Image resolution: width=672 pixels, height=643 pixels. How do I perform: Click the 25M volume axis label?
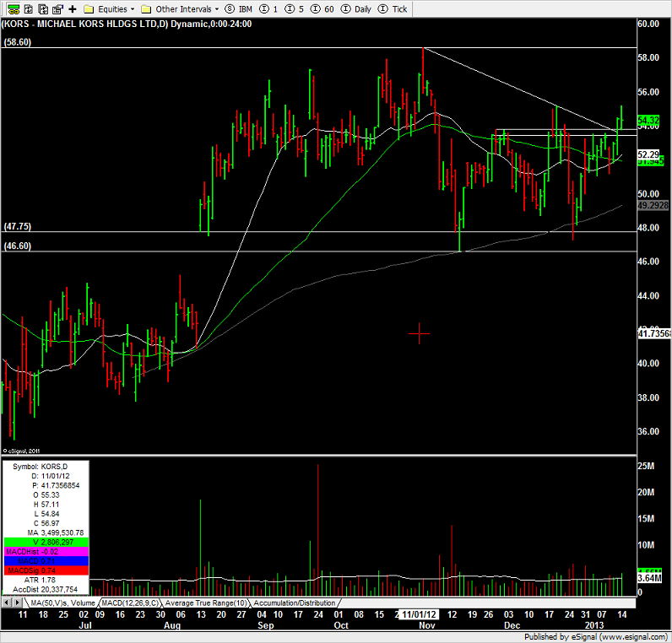point(647,466)
